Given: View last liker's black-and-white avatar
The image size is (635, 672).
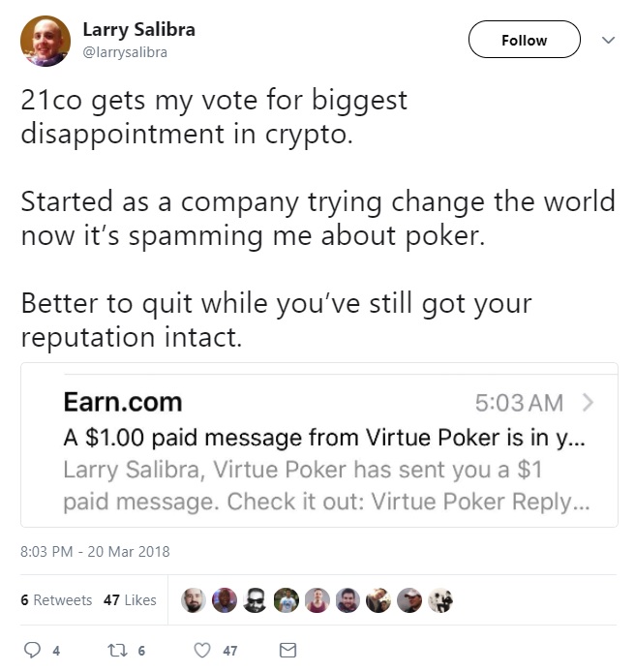Looking at the screenshot, I should pyautogui.click(x=440, y=600).
